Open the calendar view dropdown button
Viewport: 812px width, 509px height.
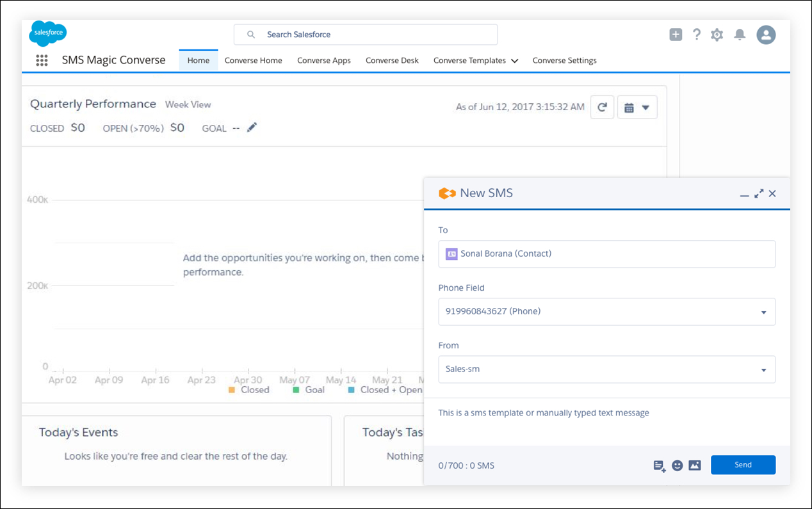[x=637, y=108]
